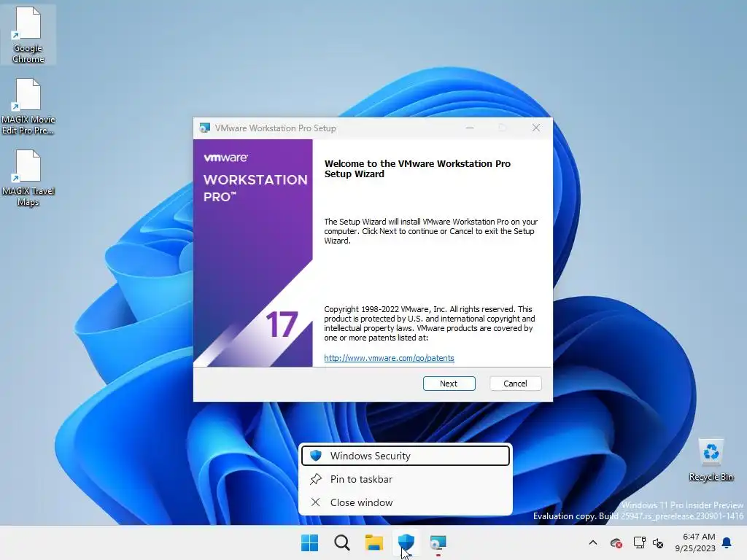The width and height of the screenshot is (747, 560).
Task: Close the VMware Workstation Pro Setup window
Action: pos(536,128)
